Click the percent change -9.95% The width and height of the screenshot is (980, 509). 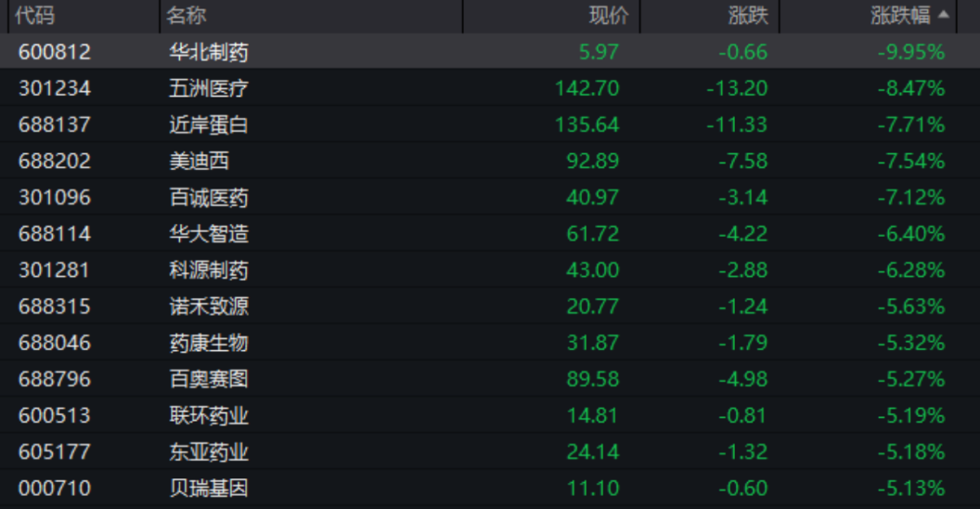click(x=911, y=52)
